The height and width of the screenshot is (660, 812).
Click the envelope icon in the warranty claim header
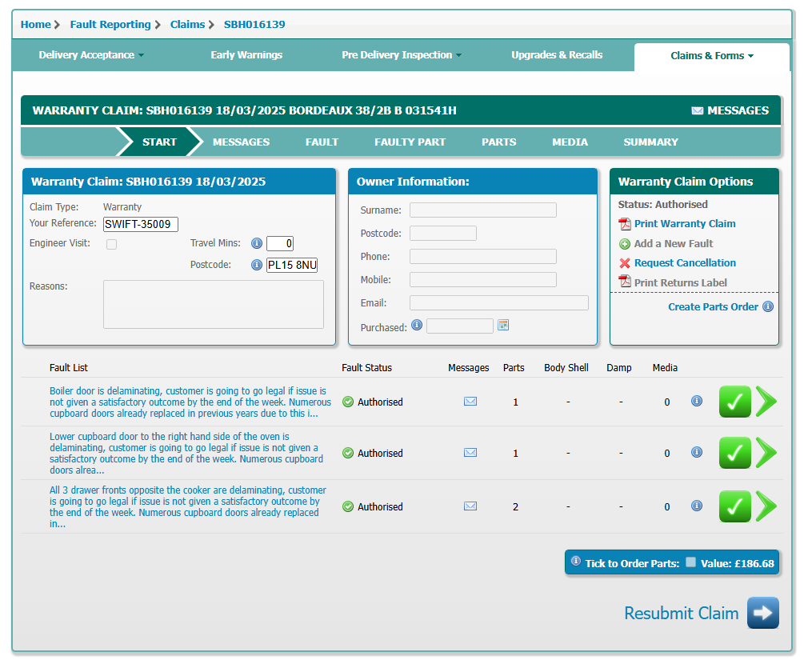[698, 110]
